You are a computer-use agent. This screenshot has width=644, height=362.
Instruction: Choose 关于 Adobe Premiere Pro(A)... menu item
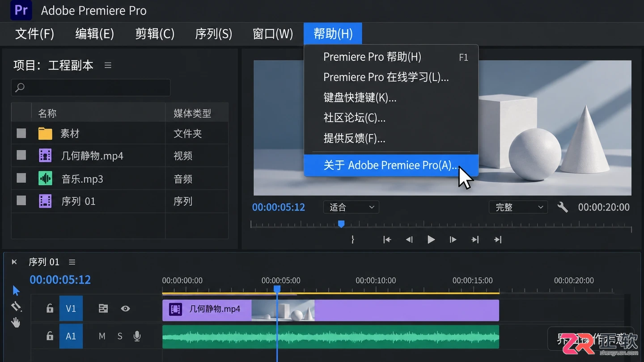[391, 165]
